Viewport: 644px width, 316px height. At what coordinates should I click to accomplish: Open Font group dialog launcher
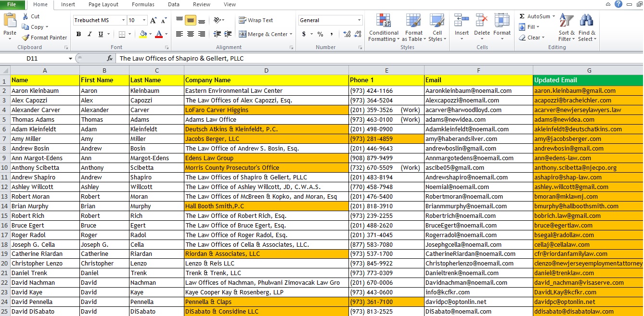point(167,48)
